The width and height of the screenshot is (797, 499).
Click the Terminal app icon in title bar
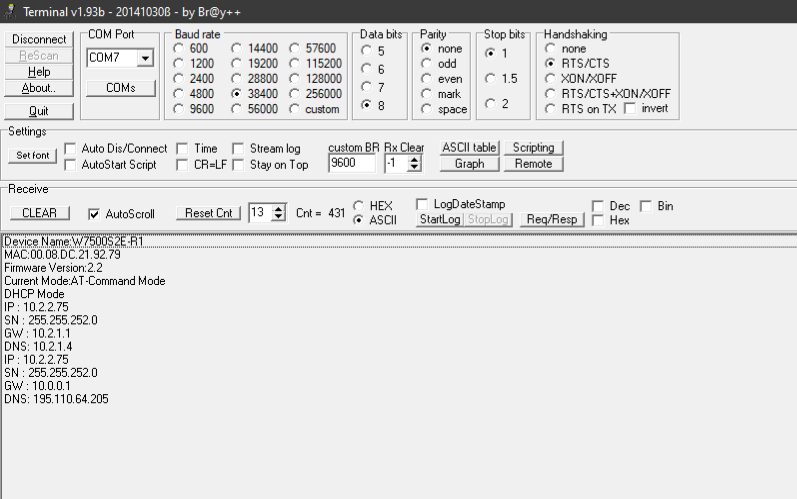point(10,11)
